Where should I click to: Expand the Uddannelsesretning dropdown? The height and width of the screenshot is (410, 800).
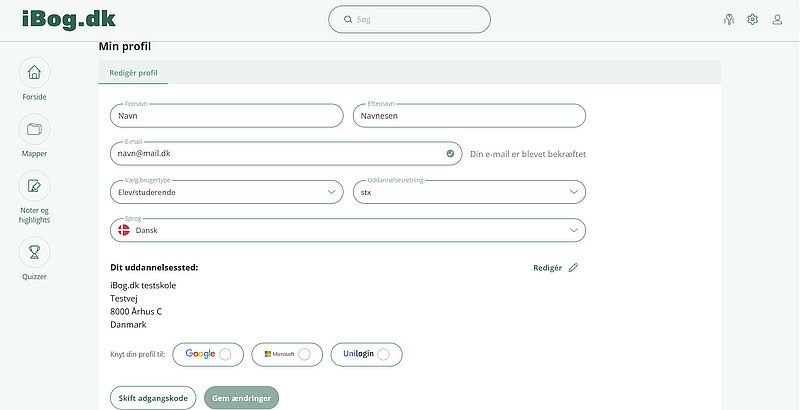click(469, 192)
